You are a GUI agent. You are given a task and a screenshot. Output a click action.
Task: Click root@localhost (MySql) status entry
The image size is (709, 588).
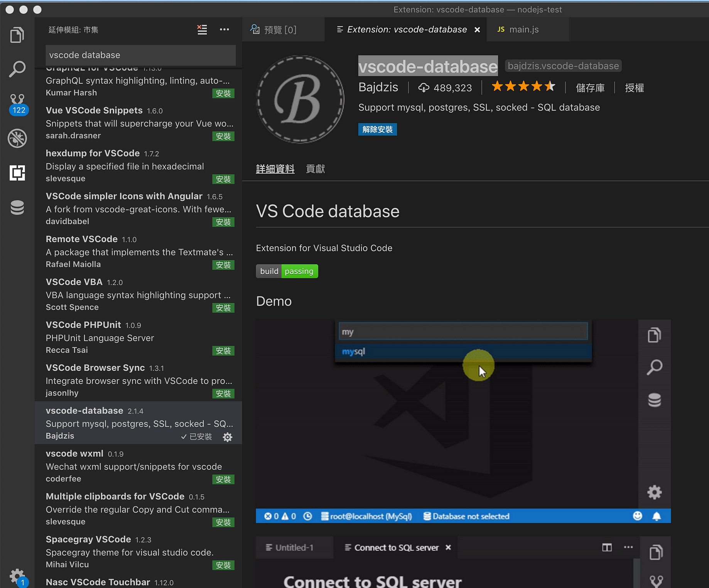click(x=366, y=516)
